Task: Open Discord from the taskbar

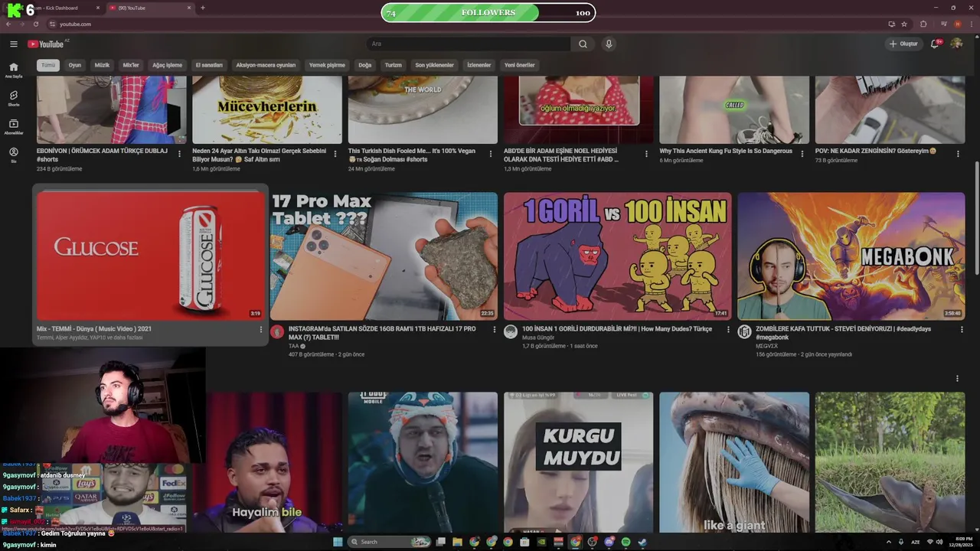Action: tap(609, 542)
